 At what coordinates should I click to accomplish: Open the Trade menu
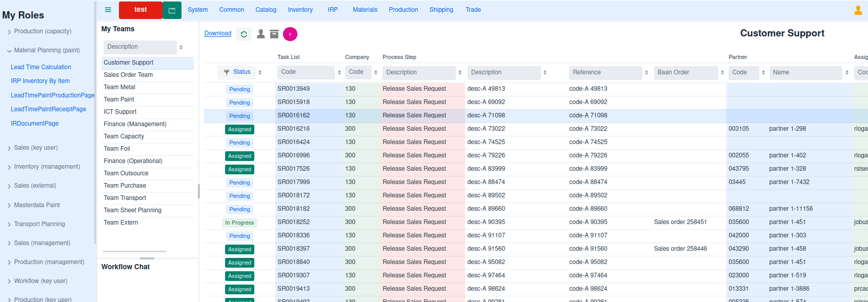coord(473,10)
